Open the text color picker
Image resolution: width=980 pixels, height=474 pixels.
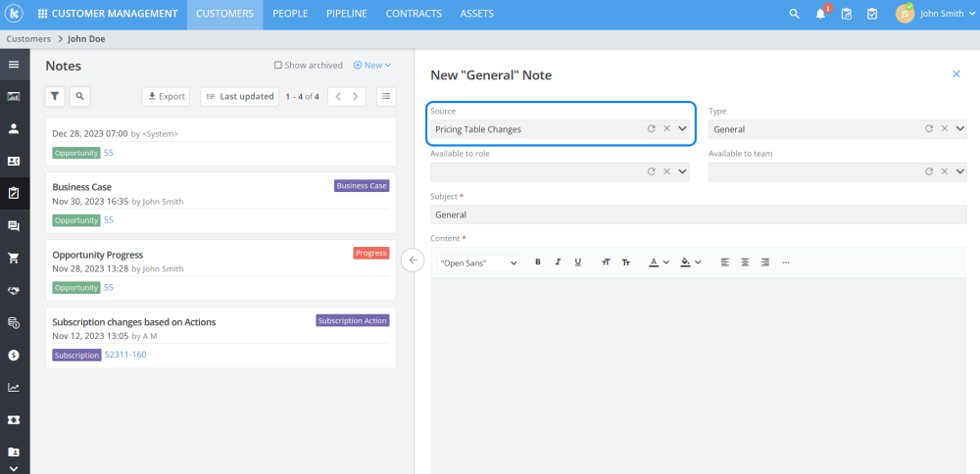point(658,261)
